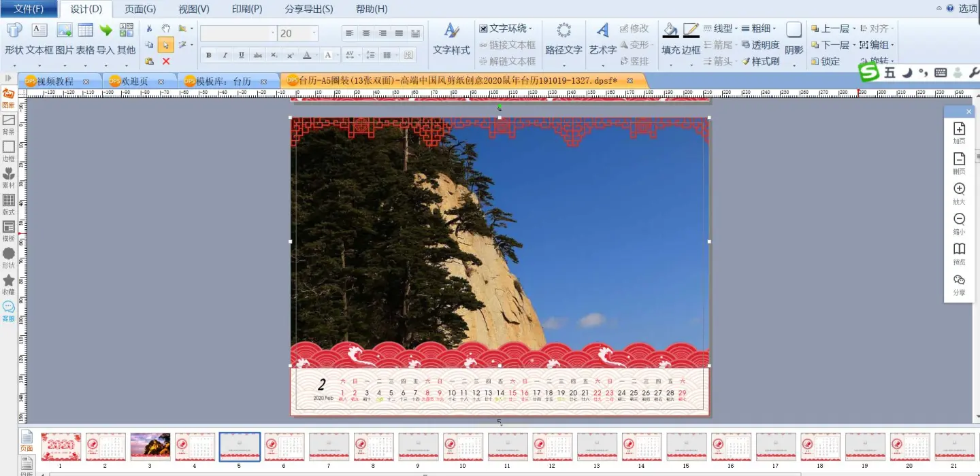Open the font size 20 dropdown
Image resolution: width=980 pixels, height=476 pixels.
click(314, 33)
